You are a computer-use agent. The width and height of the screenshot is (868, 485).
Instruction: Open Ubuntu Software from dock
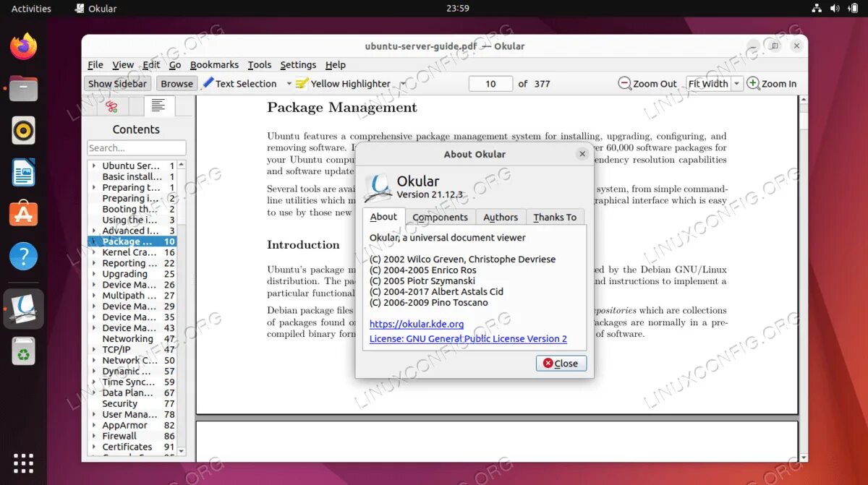click(x=23, y=214)
